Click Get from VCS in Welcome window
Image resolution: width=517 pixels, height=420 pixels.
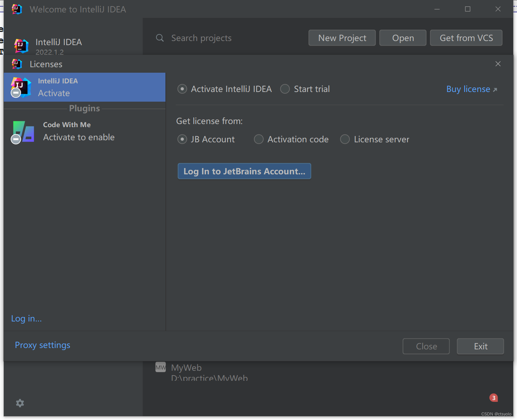pos(466,38)
